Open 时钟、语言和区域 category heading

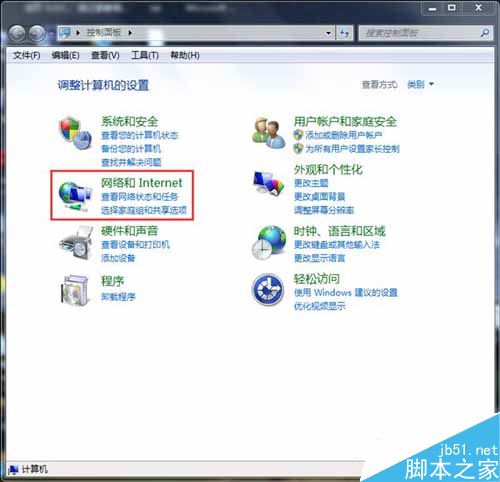tap(339, 231)
